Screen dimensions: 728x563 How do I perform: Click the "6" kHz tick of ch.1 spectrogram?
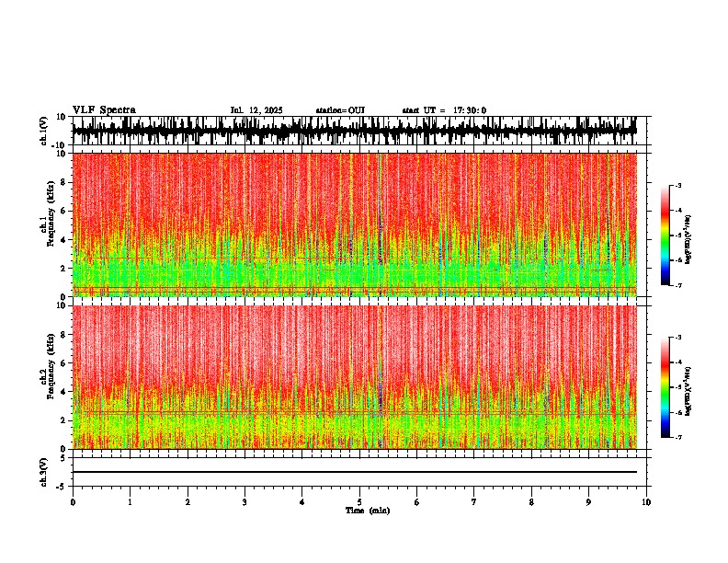64,211
